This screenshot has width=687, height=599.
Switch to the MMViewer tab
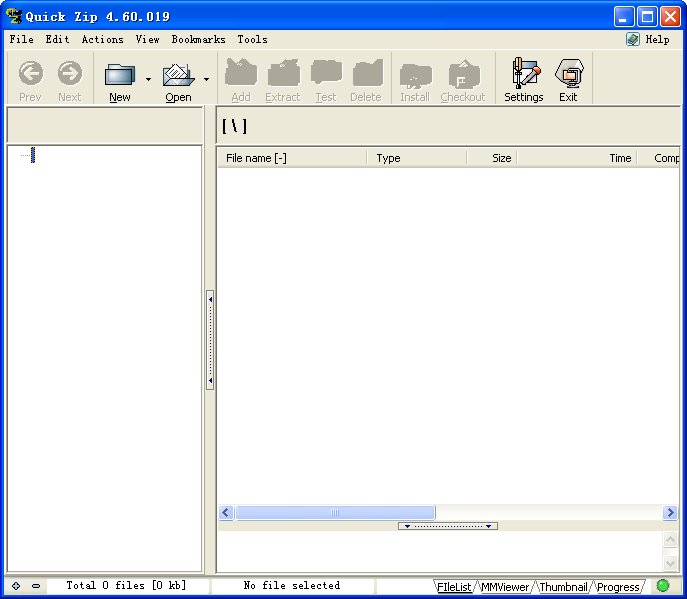click(505, 587)
